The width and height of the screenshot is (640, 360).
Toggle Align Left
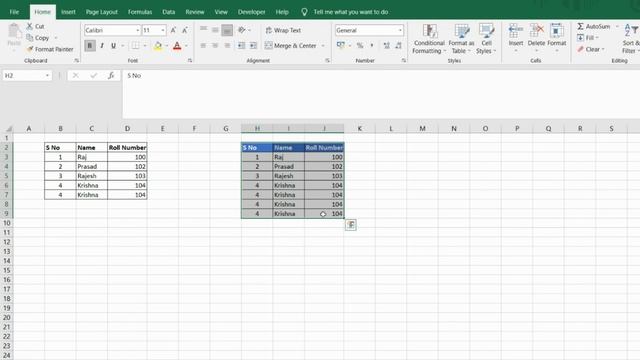tap(203, 46)
